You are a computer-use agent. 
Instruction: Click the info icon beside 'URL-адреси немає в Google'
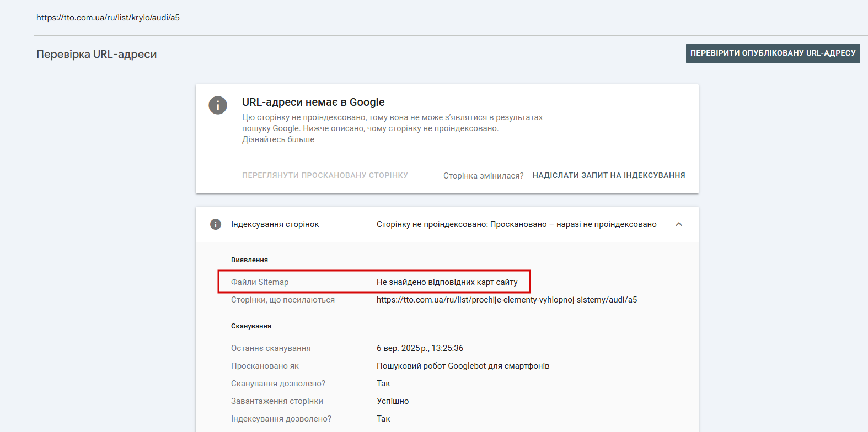218,105
